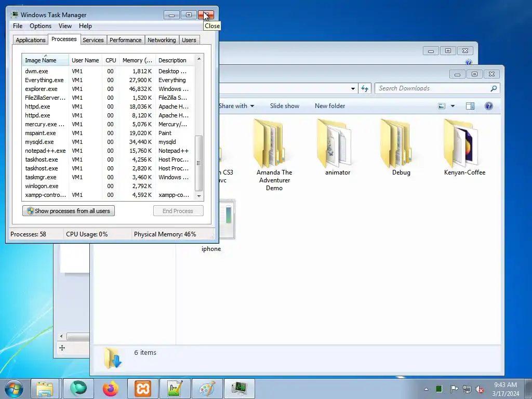This screenshot has height=399, width=532.
Task: Show hidden tray icons arrow
Action: 426,389
